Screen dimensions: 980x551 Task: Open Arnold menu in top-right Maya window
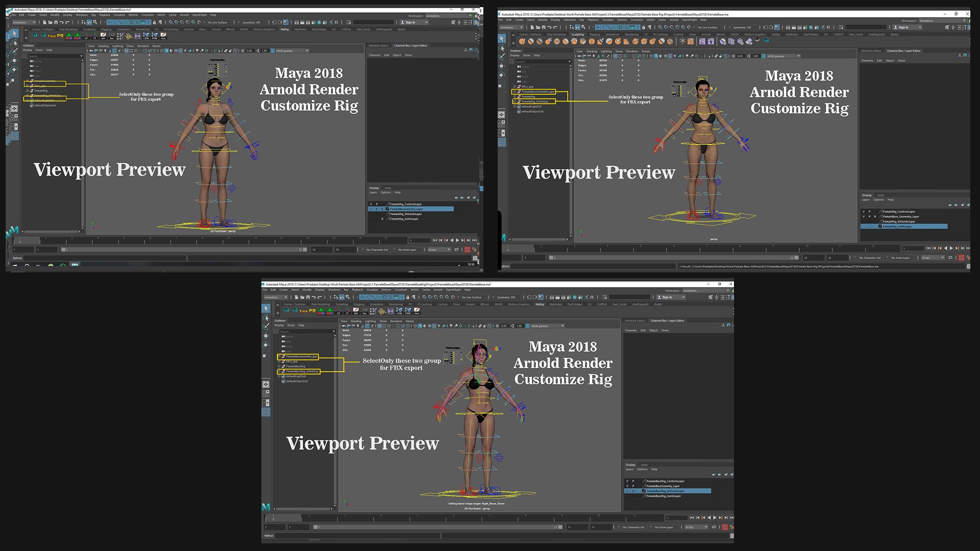tap(674, 20)
